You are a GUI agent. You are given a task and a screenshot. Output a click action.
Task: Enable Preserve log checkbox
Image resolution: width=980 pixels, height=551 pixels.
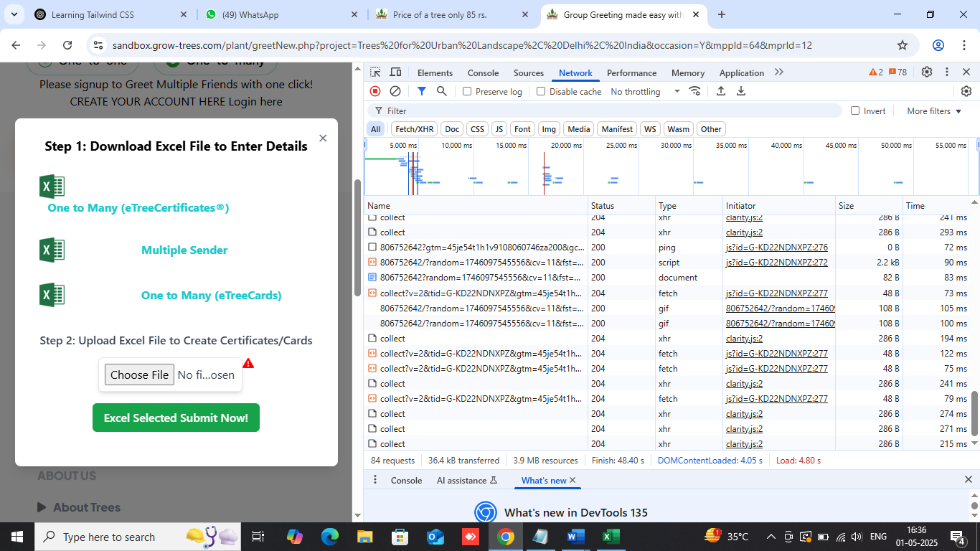click(x=468, y=92)
